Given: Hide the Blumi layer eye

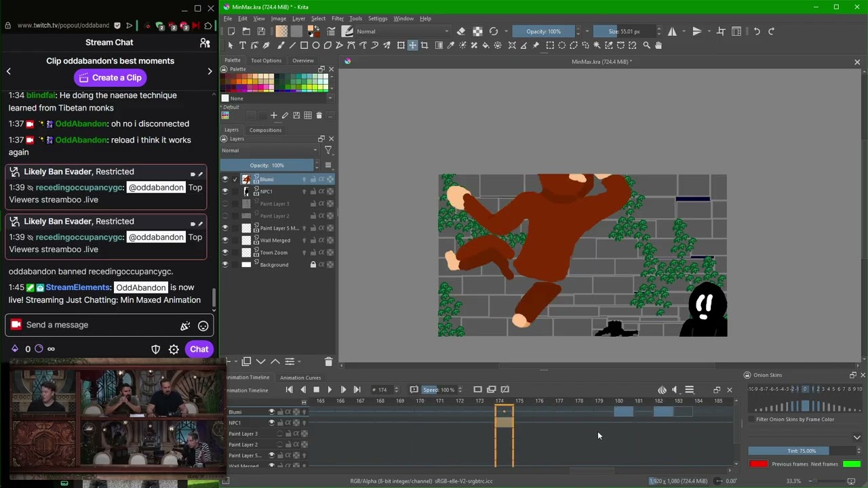Looking at the screenshot, I should point(225,180).
